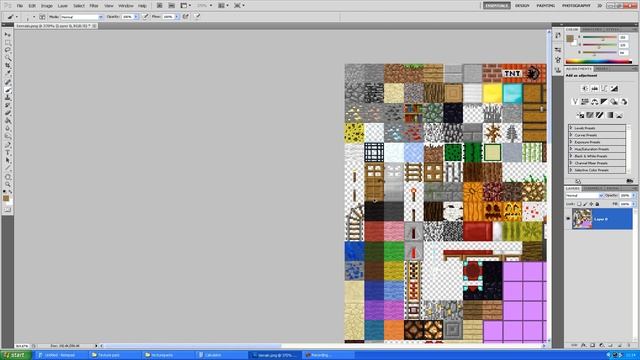This screenshot has width=640, height=360.
Task: Toggle lock position
Action: [591, 204]
